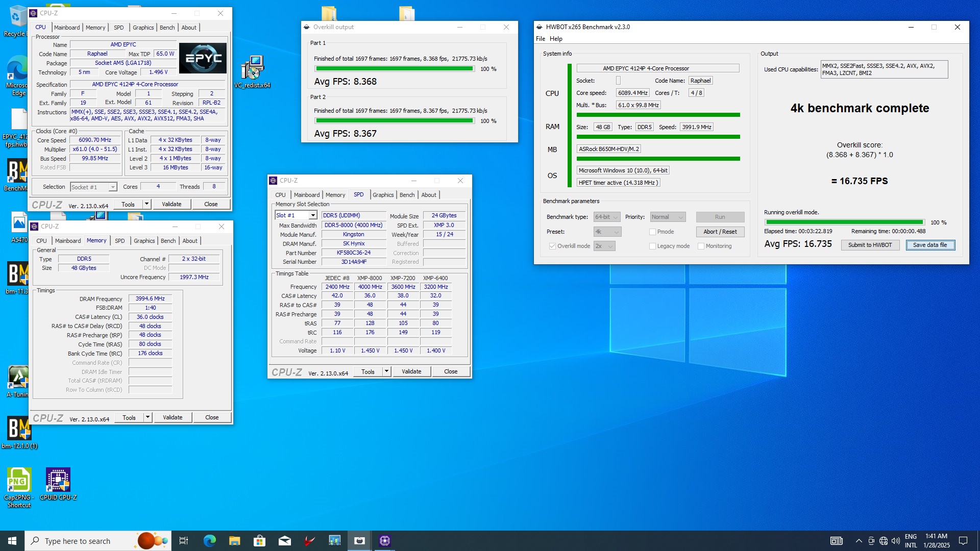Toggle the Pmode checkbox
Image resolution: width=980 pixels, height=551 pixels.
click(x=652, y=232)
